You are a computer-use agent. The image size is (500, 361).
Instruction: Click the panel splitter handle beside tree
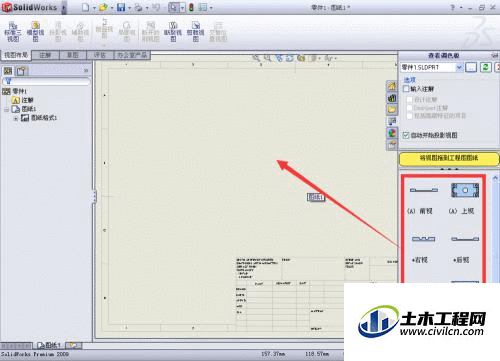94,196
